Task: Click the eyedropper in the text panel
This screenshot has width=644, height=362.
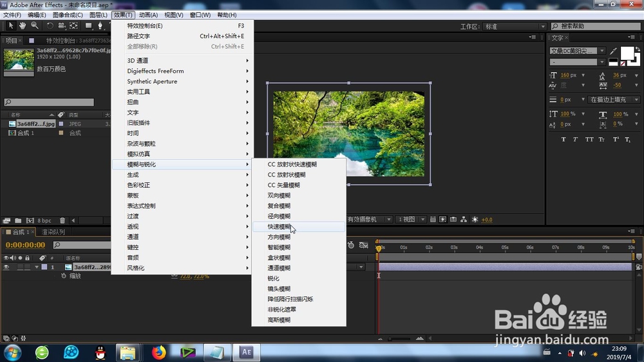Action: click(x=613, y=51)
